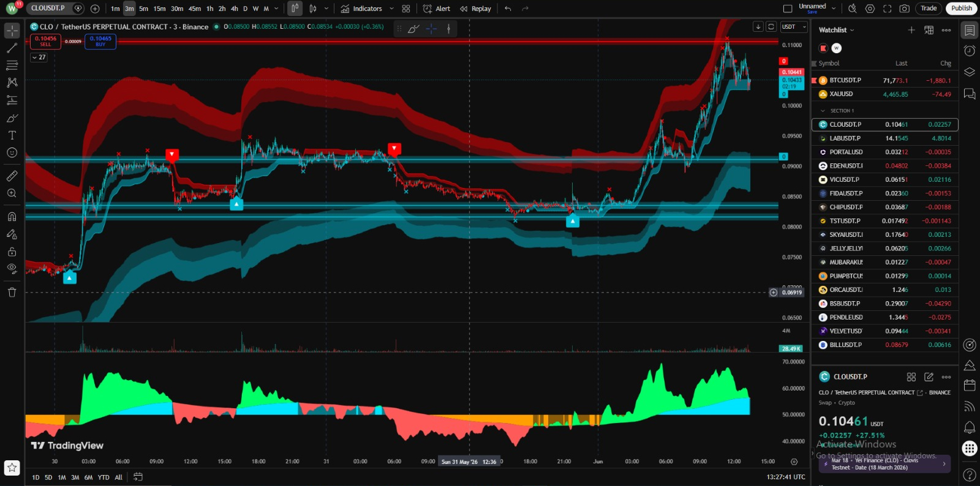Open the object tree layers icon
The image size is (980, 486).
point(969,72)
